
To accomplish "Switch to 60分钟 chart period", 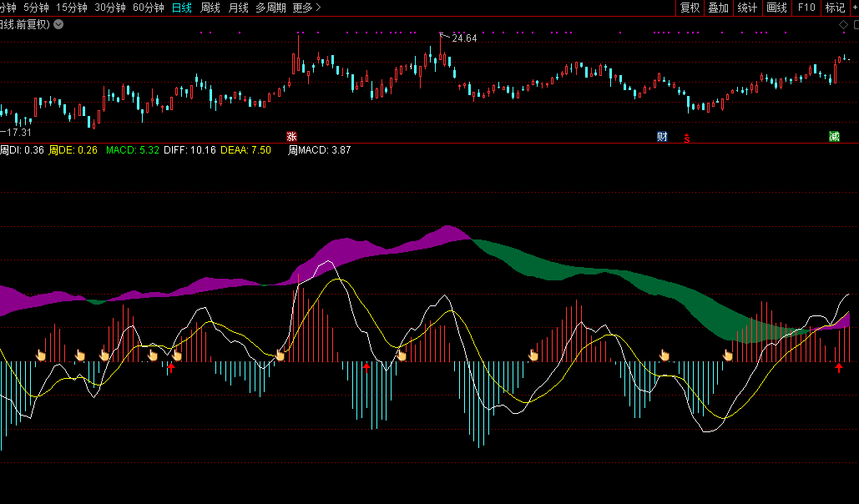I will 149,8.
